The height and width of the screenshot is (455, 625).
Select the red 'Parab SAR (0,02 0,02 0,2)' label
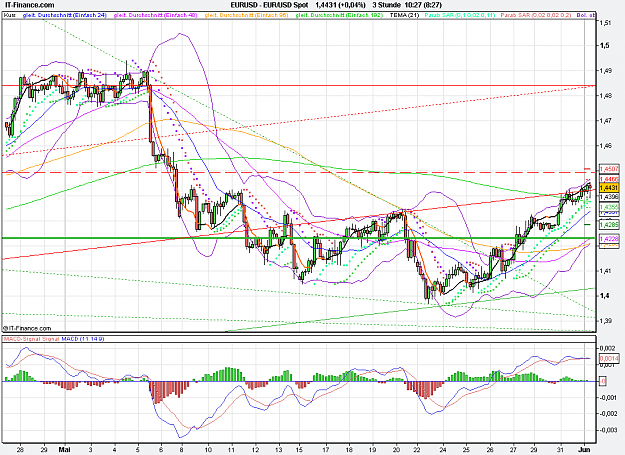pos(536,15)
